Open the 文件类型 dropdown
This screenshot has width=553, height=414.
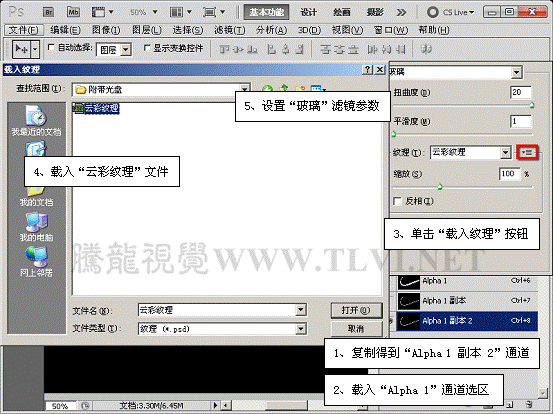coord(300,329)
